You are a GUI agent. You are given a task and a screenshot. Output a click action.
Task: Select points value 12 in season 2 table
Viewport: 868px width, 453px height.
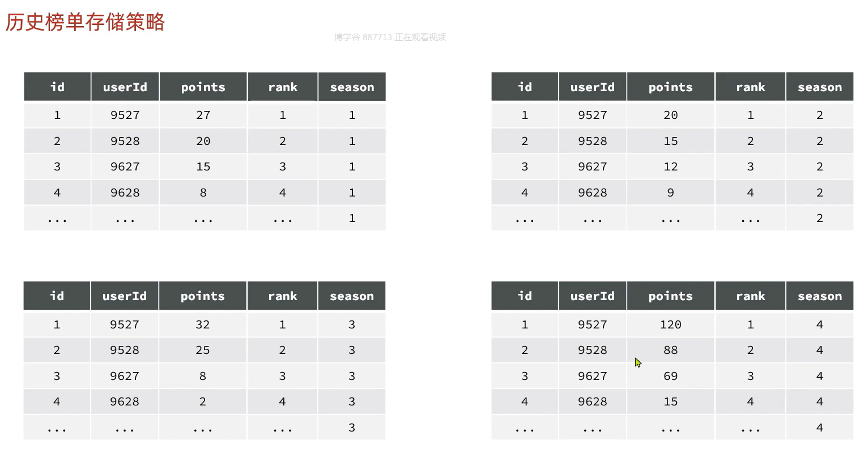click(671, 166)
